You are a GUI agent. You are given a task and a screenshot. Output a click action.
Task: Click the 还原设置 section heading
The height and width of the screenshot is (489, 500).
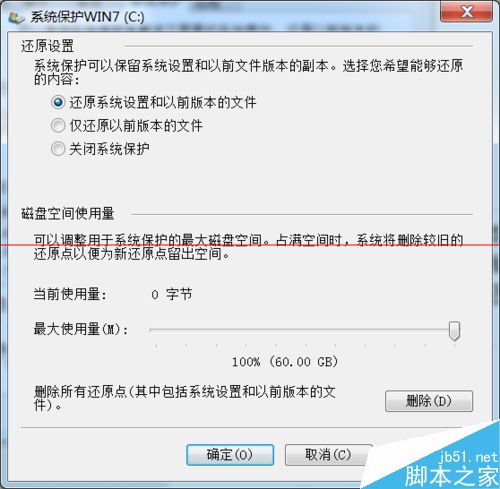47,46
